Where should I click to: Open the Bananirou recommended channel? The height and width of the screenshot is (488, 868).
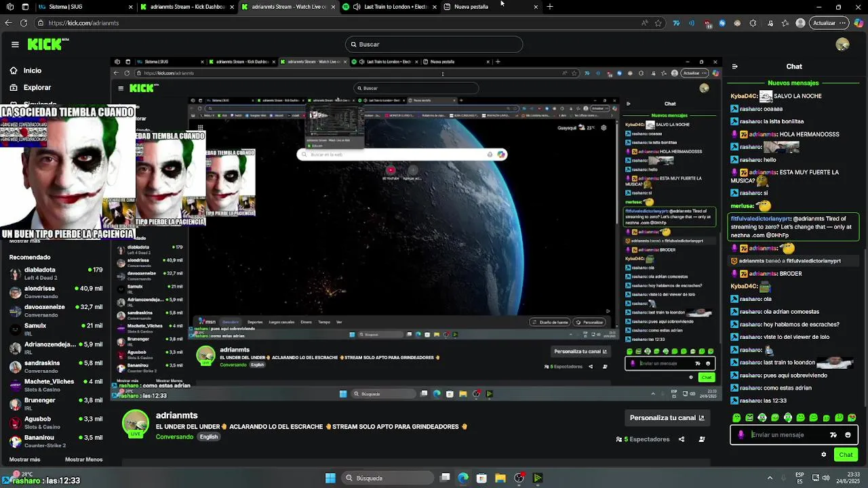pos(56,441)
